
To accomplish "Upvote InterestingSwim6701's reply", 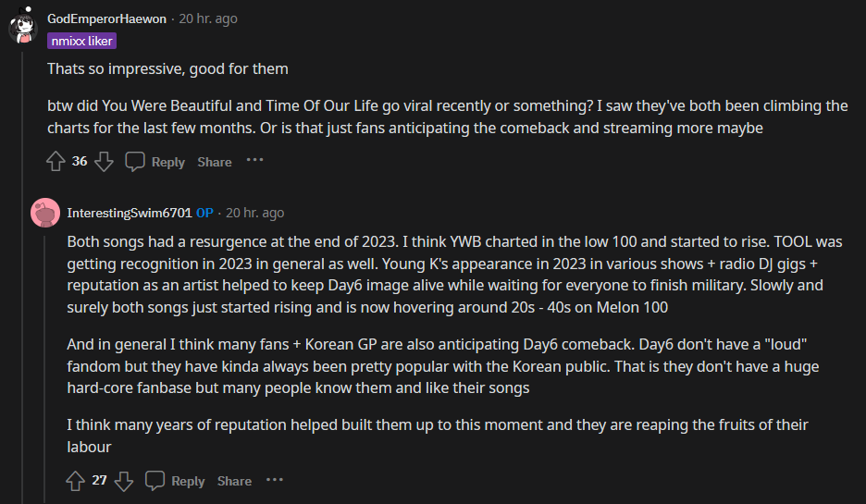I will point(76,481).
